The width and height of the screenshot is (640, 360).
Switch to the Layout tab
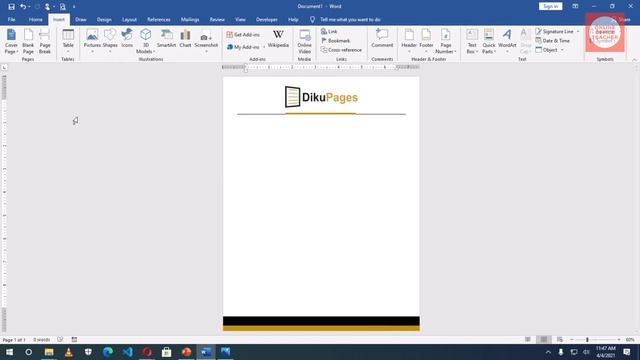coord(129,19)
